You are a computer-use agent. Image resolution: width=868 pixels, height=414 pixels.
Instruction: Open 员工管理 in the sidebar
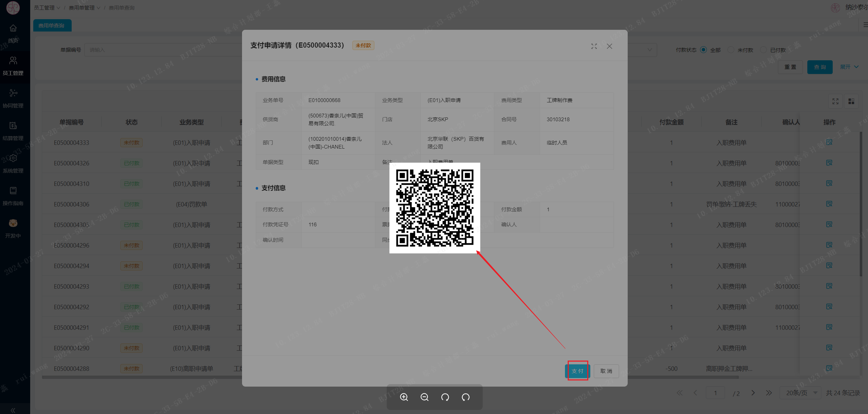[x=13, y=66]
